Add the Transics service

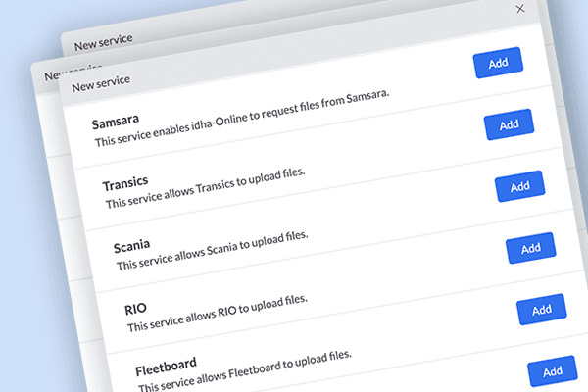point(519,185)
